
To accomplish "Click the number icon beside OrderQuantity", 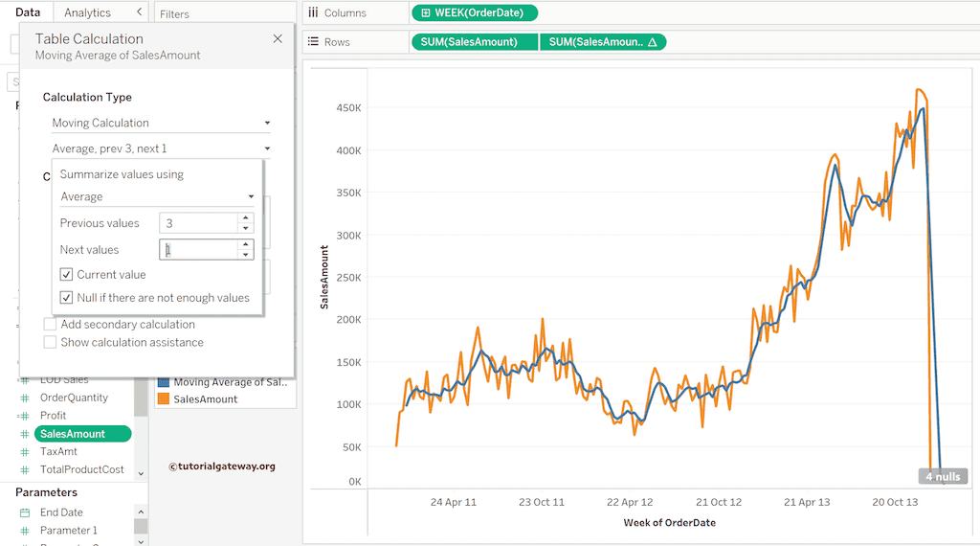I will pyautogui.click(x=25, y=398).
